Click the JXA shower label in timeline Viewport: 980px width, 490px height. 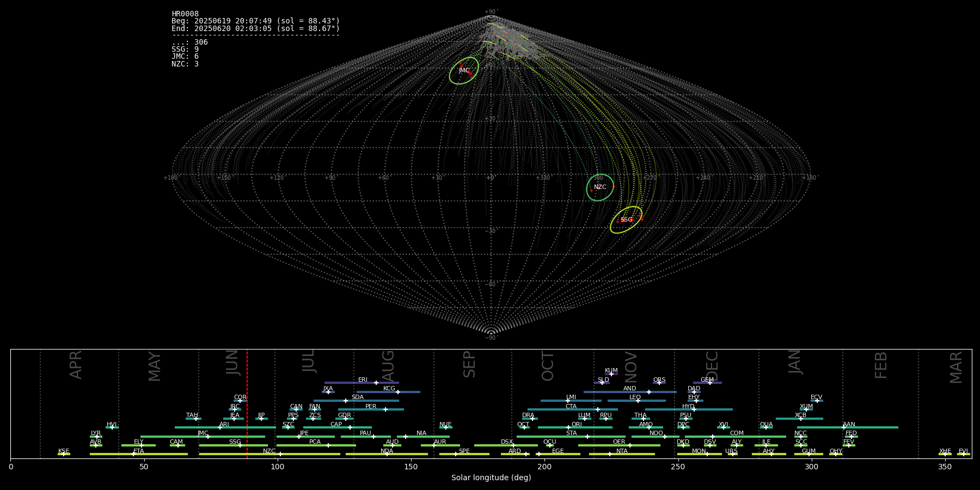click(x=328, y=389)
